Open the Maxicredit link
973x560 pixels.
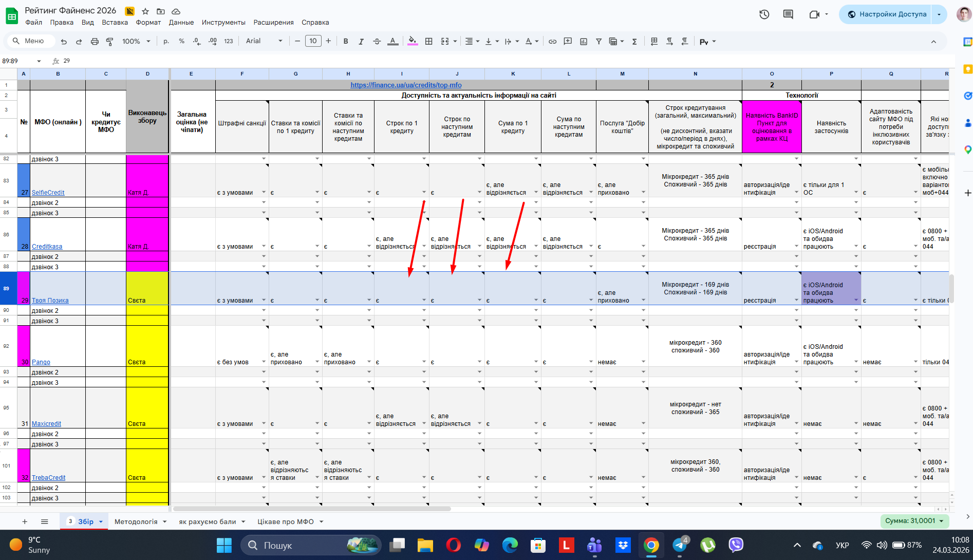click(x=46, y=424)
